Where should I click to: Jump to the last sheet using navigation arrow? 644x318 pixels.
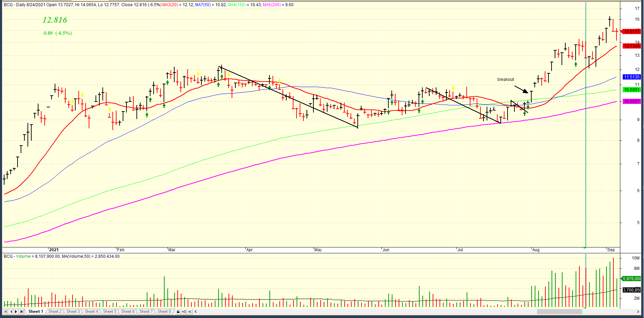(22, 311)
